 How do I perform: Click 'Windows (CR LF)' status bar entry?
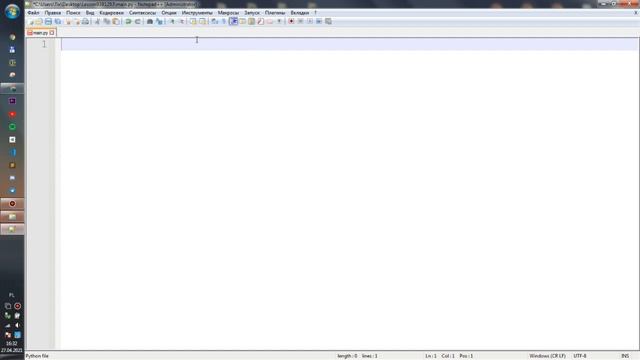click(x=547, y=356)
